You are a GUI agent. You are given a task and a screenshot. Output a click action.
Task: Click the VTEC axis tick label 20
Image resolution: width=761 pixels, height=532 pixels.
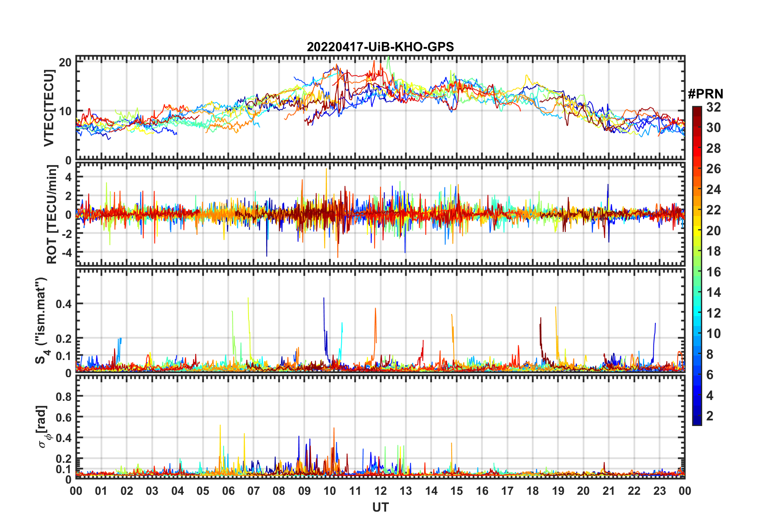[65, 62]
